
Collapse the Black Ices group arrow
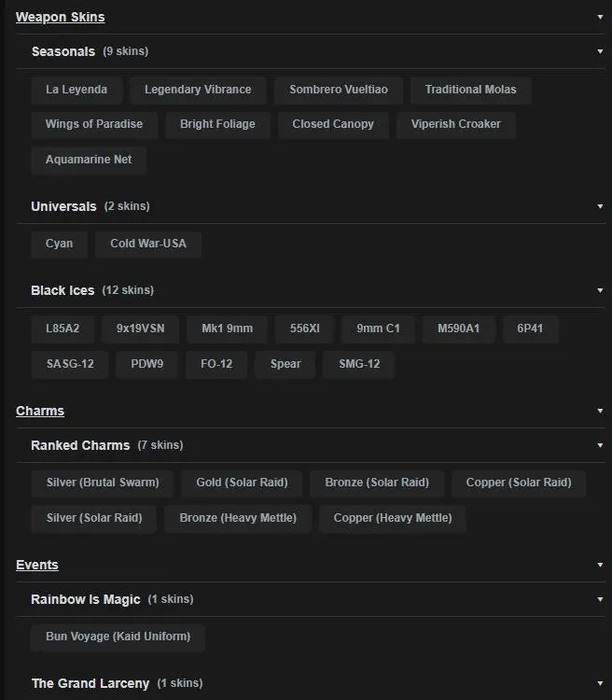600,290
